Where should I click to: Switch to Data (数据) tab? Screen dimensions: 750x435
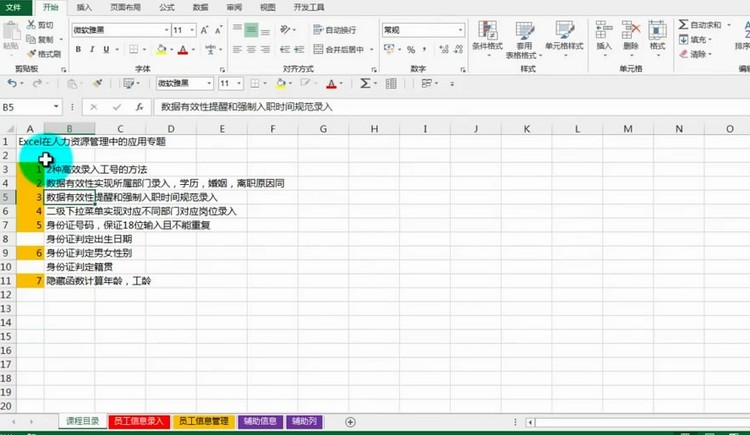[200, 7]
